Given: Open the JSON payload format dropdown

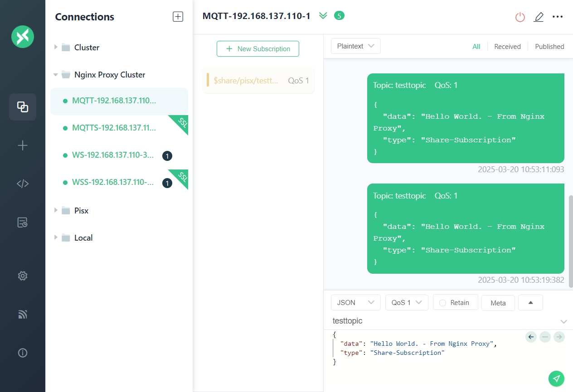Looking at the screenshot, I should 355,303.
